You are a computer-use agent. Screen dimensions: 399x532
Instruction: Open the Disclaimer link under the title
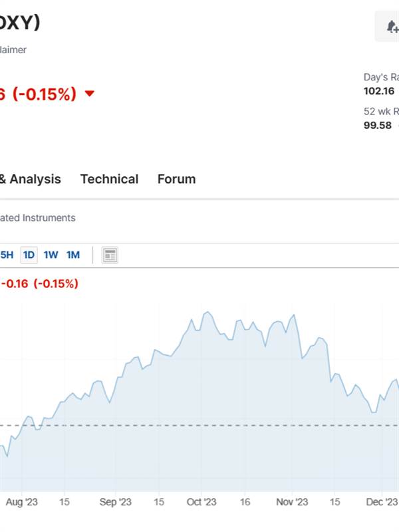13,50
